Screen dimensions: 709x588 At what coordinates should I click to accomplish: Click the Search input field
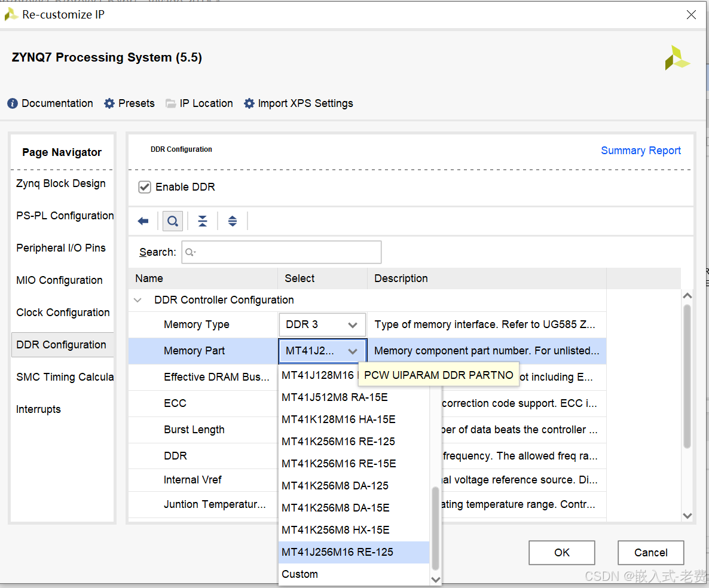click(281, 252)
